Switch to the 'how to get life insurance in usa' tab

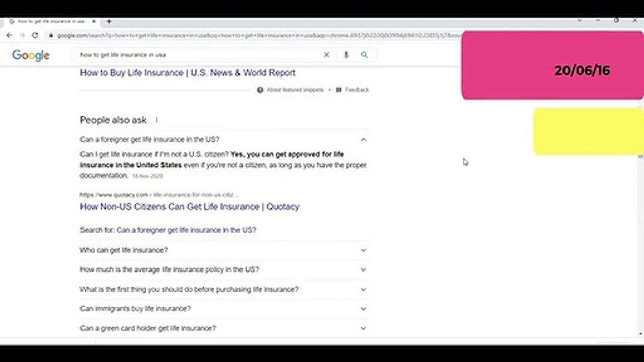51,21
